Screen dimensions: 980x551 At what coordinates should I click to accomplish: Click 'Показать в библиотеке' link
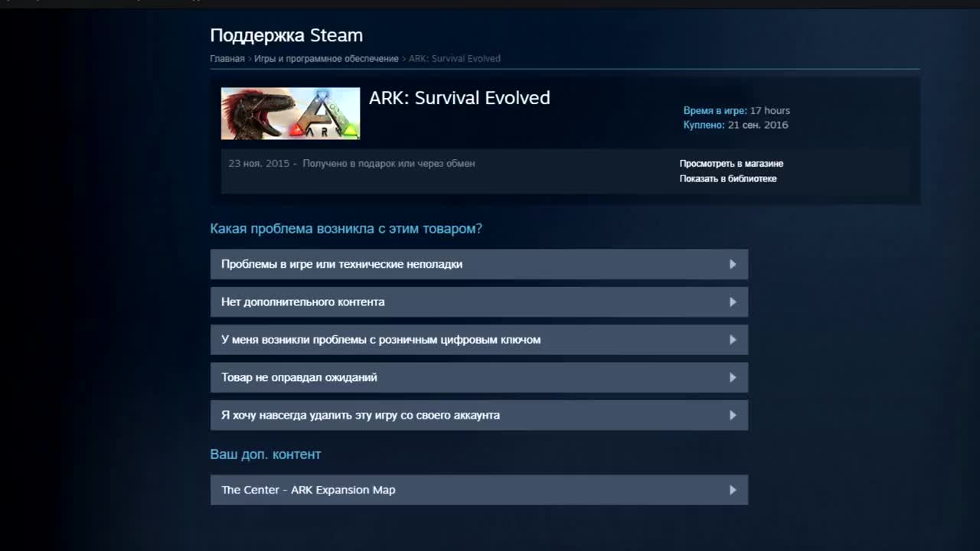728,179
